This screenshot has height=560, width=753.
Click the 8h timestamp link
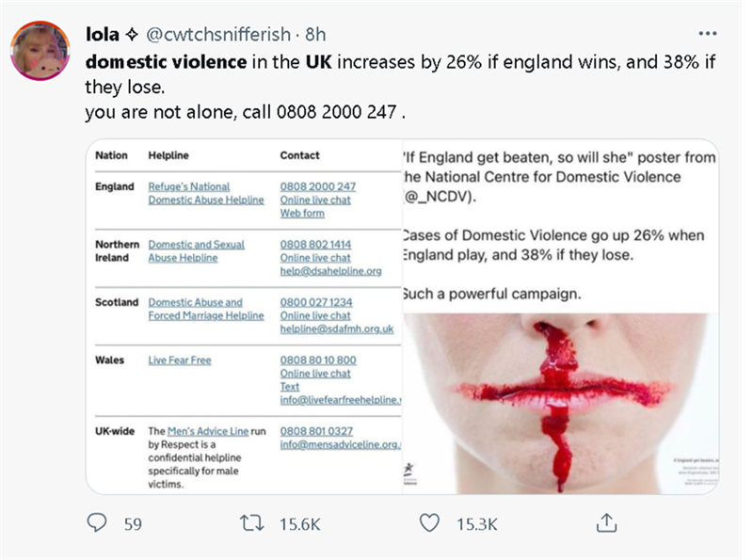[315, 34]
